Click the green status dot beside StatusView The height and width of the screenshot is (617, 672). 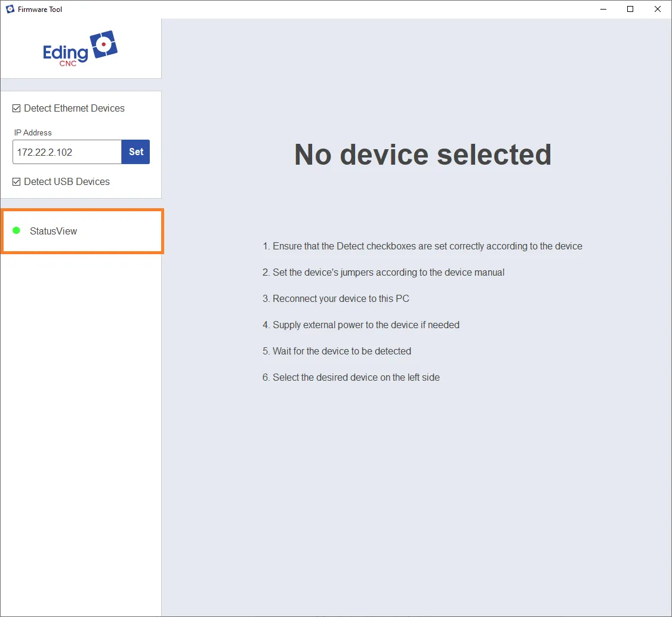(x=16, y=230)
